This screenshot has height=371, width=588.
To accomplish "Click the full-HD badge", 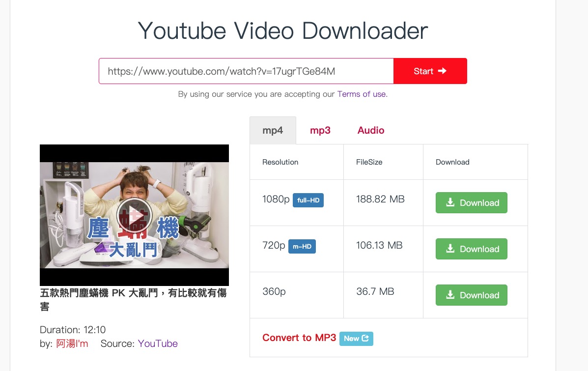I will pos(308,200).
